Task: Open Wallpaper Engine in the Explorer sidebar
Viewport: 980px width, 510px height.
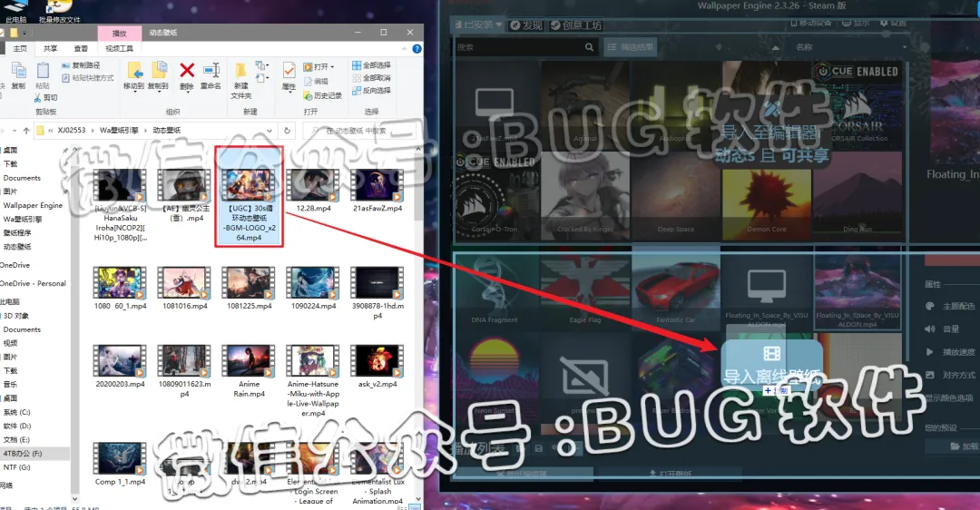Action: pyautogui.click(x=33, y=205)
